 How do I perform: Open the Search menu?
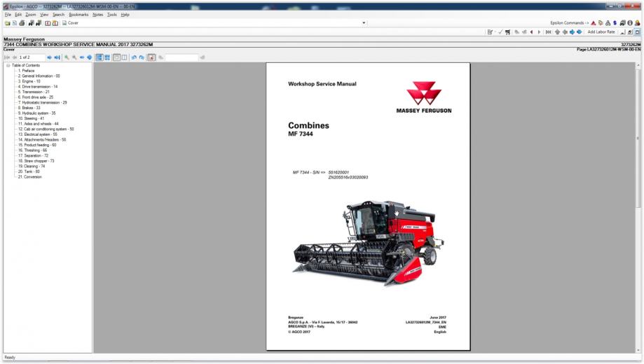click(58, 15)
